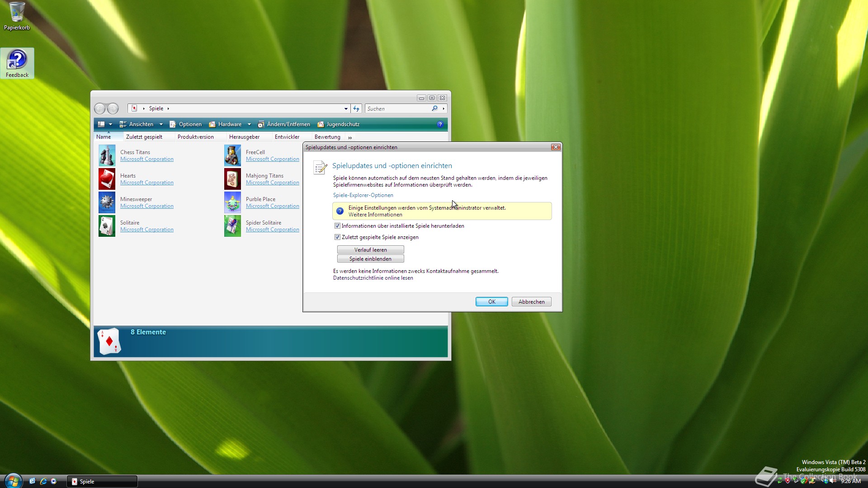Select the FreeCell game icon
The image size is (868, 488).
pos(232,155)
